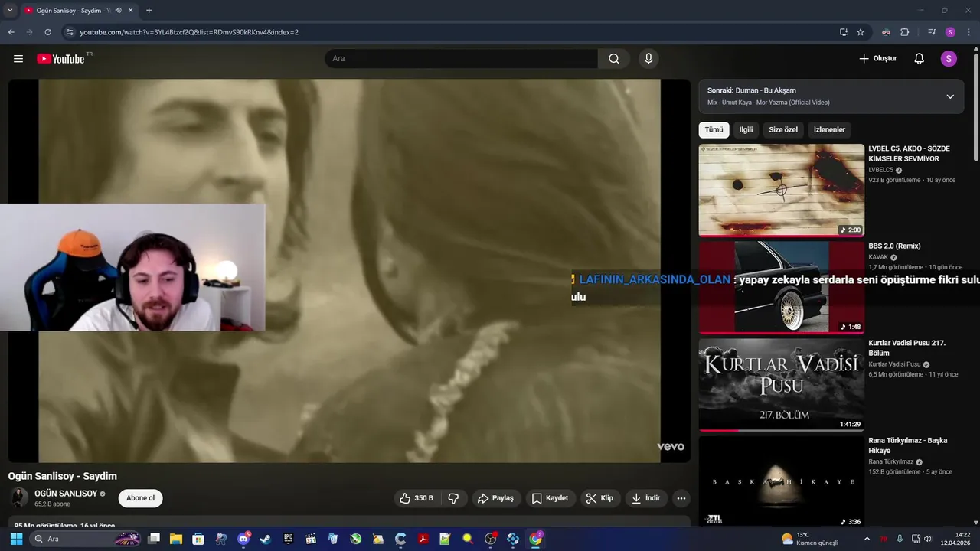The image size is (980, 551).
Task: Click the İndir download button
Action: pyautogui.click(x=645, y=498)
